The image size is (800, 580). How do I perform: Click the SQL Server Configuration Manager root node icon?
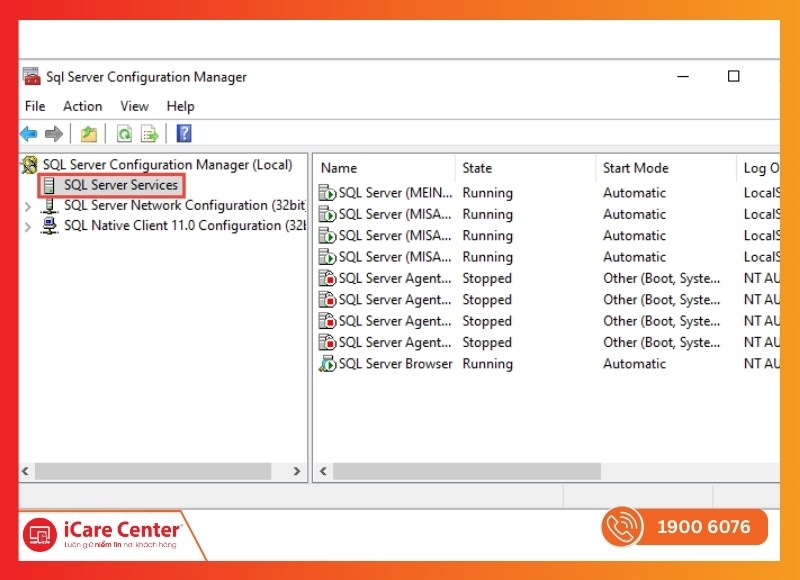click(x=30, y=165)
